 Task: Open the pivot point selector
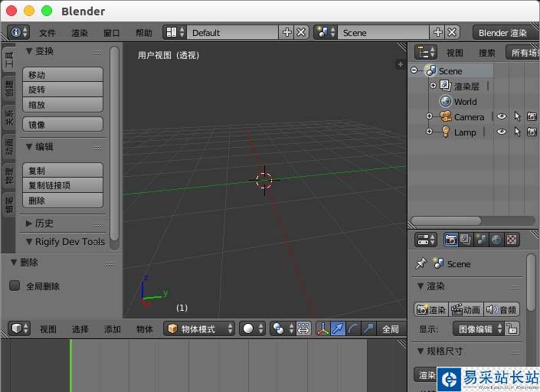pos(283,329)
